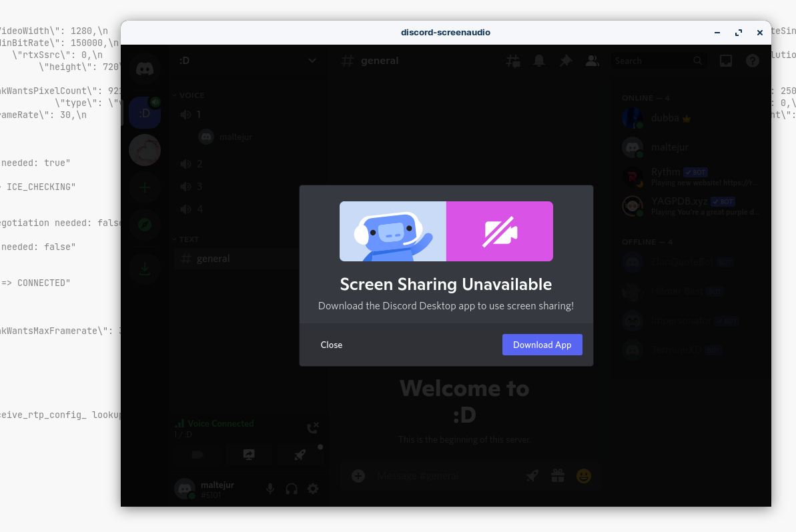The height and width of the screenshot is (532, 796).
Task: Open the second server avatar in sidebar
Action: (x=145, y=150)
